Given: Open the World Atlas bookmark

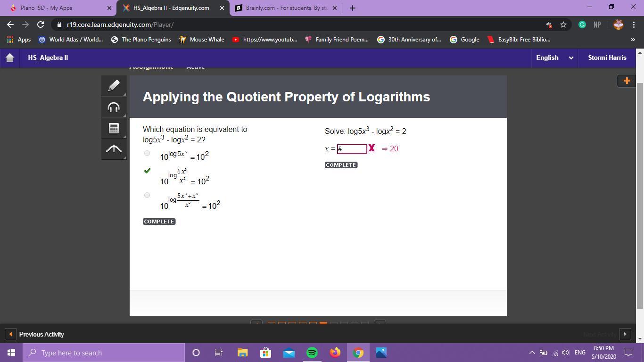Looking at the screenshot, I should point(71,40).
